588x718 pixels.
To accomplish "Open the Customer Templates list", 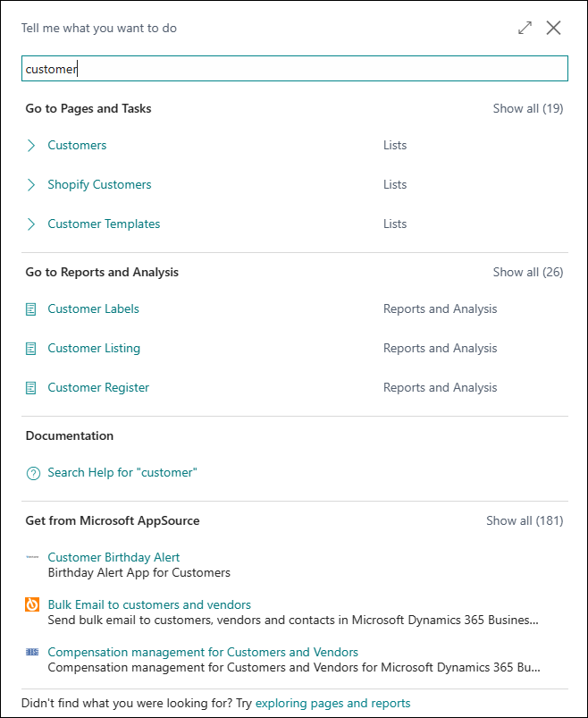I will 104,224.
